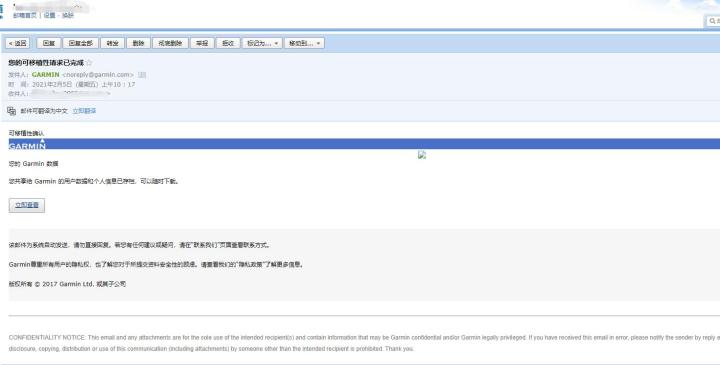Image resolution: width=720 pixels, height=365 pixels.
Task: Click the subject line 您的可移植性请求已完成
Action: click(46, 62)
